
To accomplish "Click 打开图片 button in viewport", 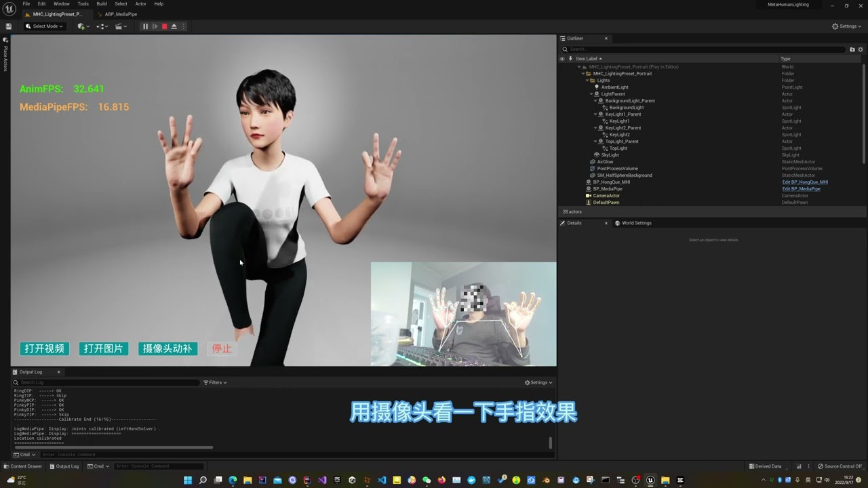I will coord(103,348).
